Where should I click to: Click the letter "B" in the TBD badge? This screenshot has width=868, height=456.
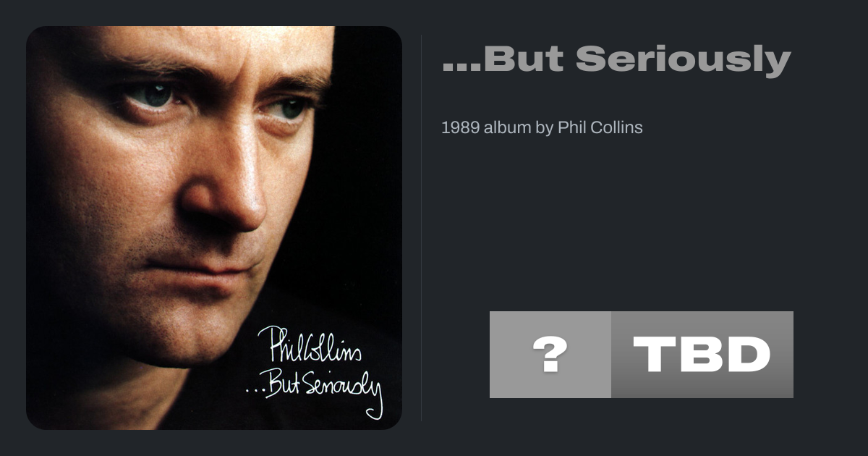[701, 355]
